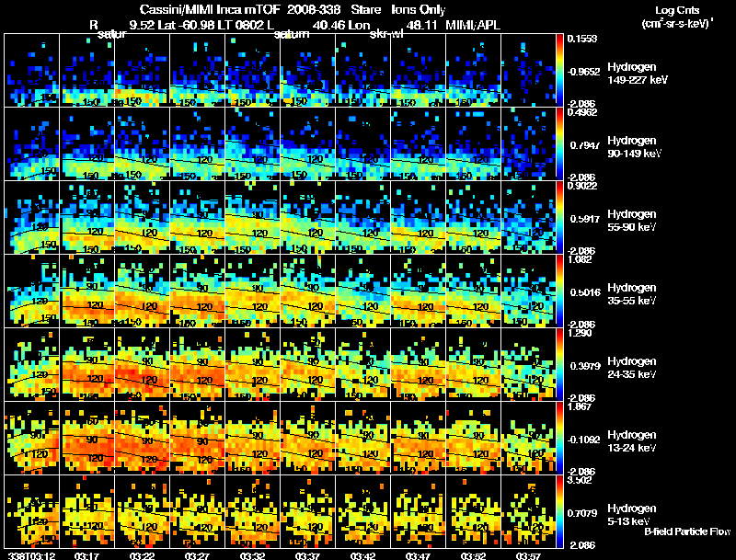
Task: Click the '03:42' time axis label
Action: [x=362, y=555]
